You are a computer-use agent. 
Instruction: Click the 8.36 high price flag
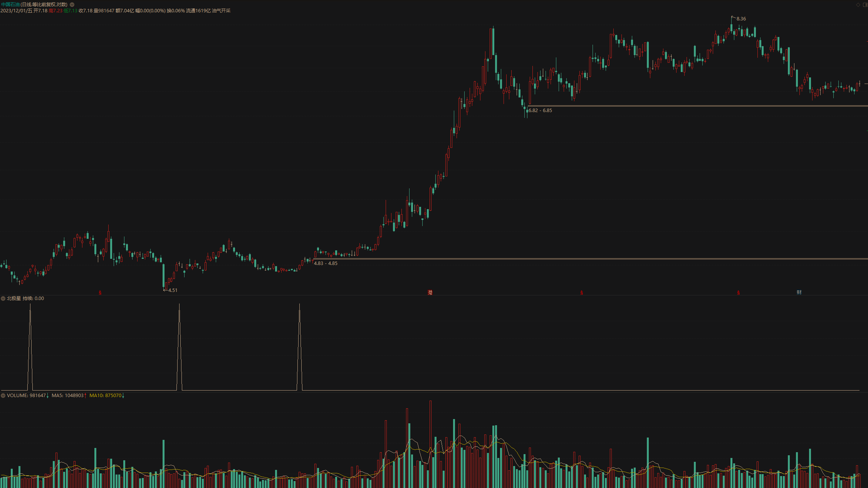coord(739,18)
